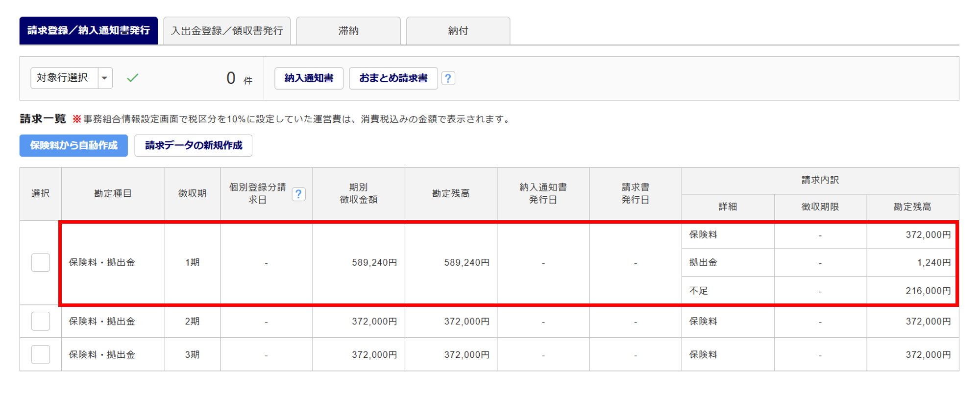Switch to the 入出金登録／領収書発行 tab
This screenshot has height=394, width=980.
(227, 31)
